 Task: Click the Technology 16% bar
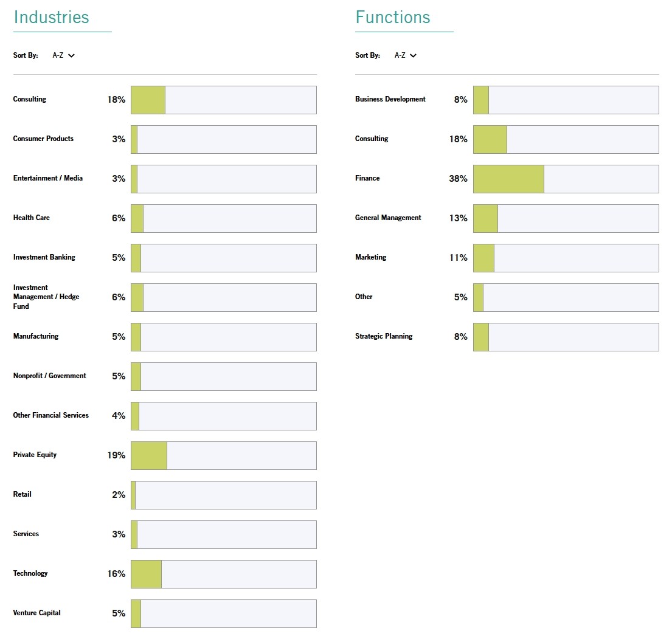click(x=223, y=574)
